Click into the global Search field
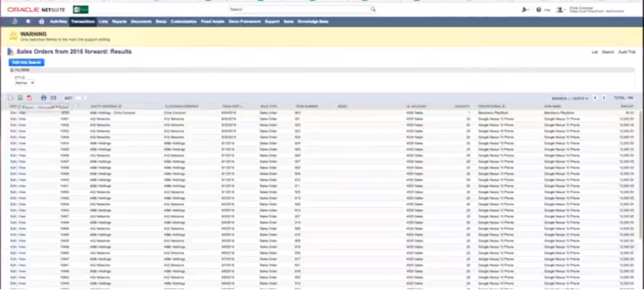Image resolution: width=644 pixels, height=292 pixels. tap(299, 9)
